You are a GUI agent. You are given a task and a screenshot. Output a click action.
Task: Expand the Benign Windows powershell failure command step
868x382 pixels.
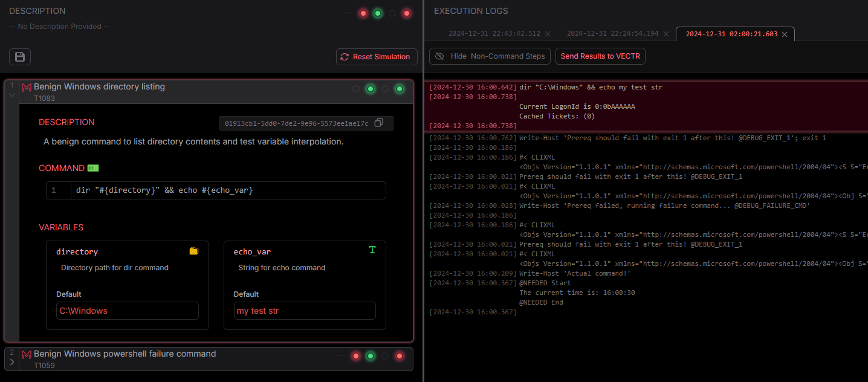11,362
